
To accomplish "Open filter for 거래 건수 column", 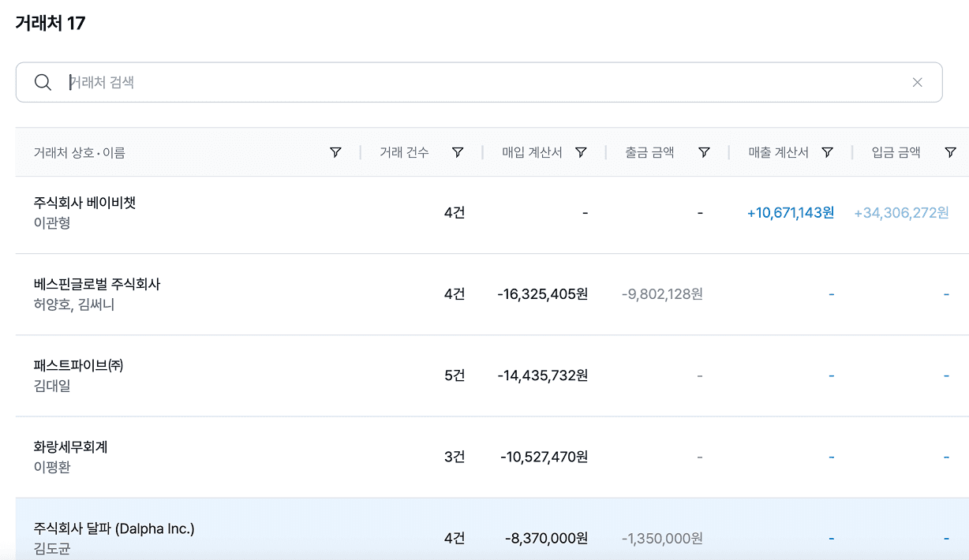I will pos(458,152).
